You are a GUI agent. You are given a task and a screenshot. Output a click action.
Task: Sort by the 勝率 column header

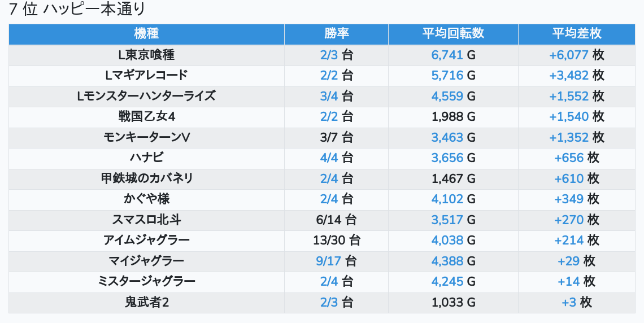click(336, 34)
